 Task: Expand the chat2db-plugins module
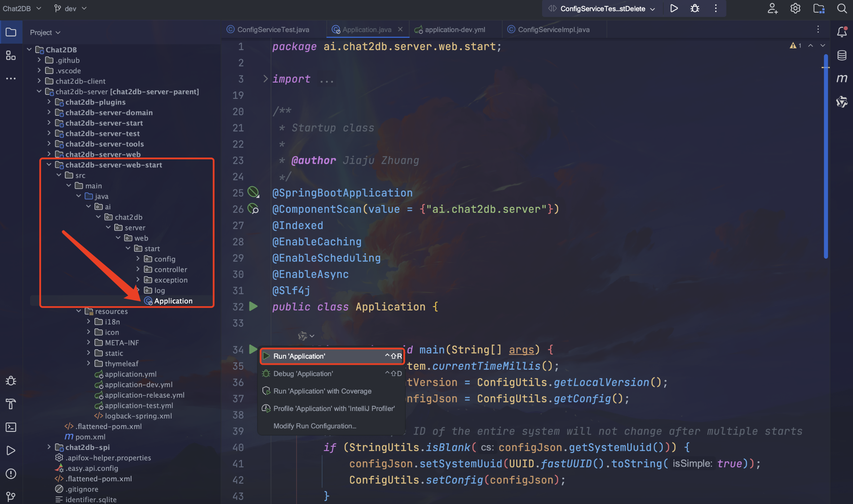(49, 102)
